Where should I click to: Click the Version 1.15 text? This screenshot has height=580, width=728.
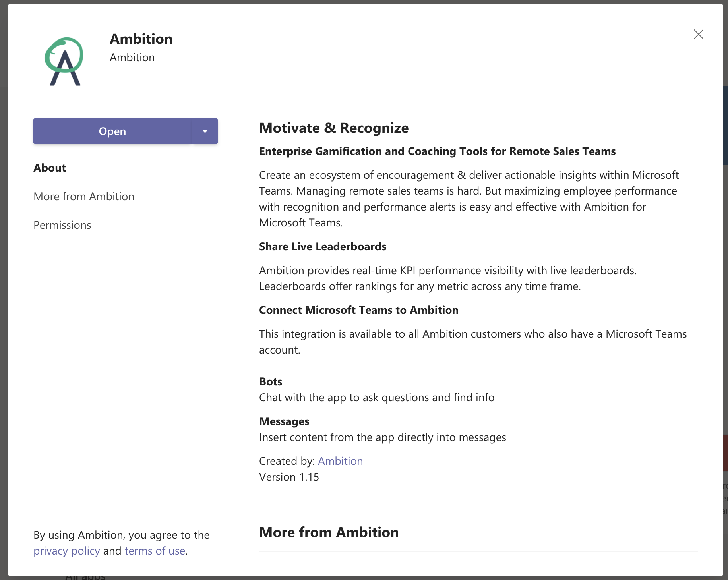(x=289, y=477)
